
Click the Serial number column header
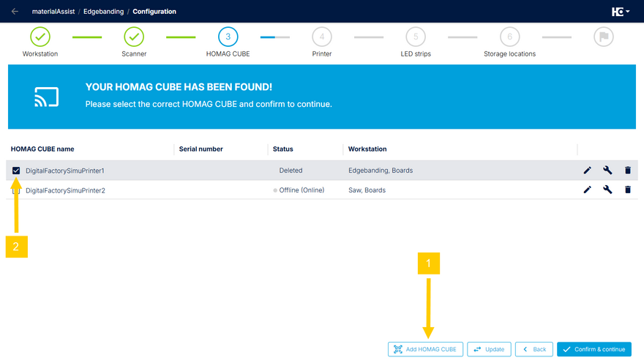point(201,149)
